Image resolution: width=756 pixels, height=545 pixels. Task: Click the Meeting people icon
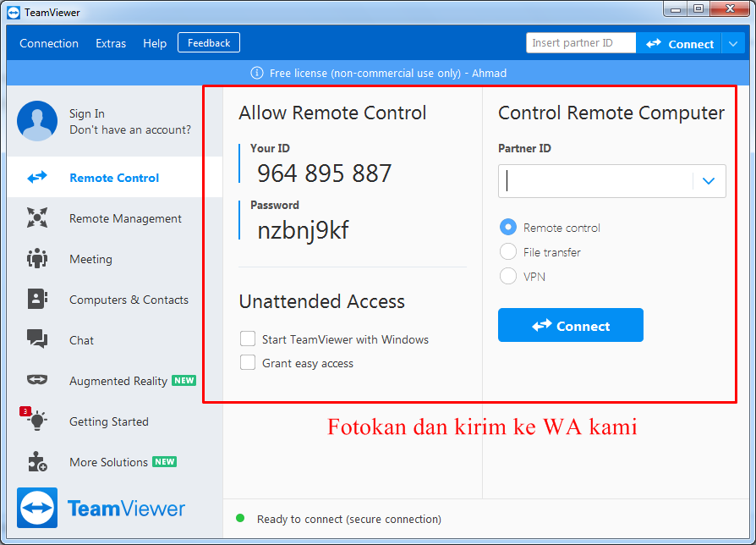pyautogui.click(x=37, y=258)
